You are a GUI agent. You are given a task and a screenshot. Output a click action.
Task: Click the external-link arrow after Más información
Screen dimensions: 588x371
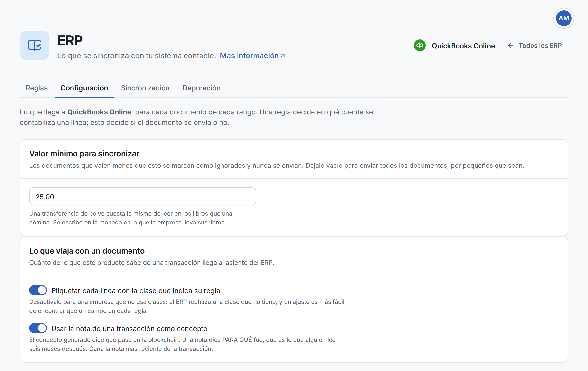[283, 56]
